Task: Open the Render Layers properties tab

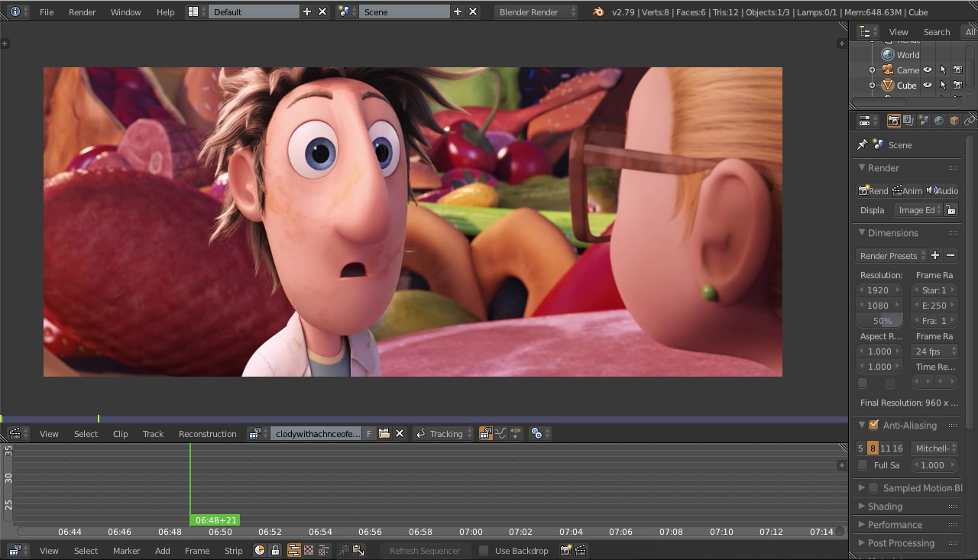Action: pos(908,121)
